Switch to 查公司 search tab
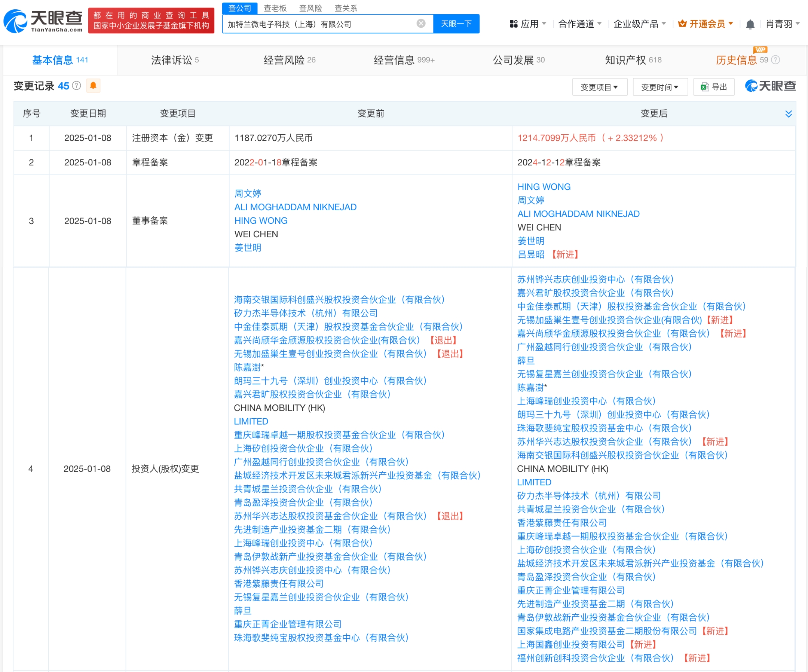 click(x=240, y=8)
